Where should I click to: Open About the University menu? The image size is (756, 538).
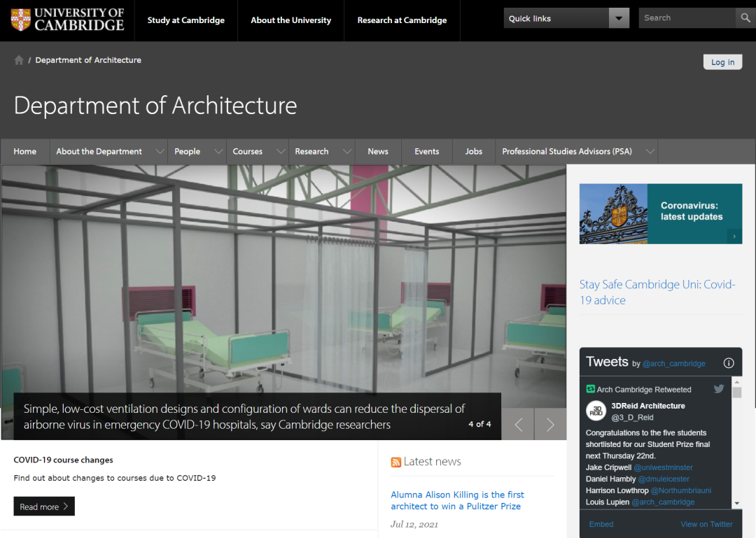tap(290, 20)
